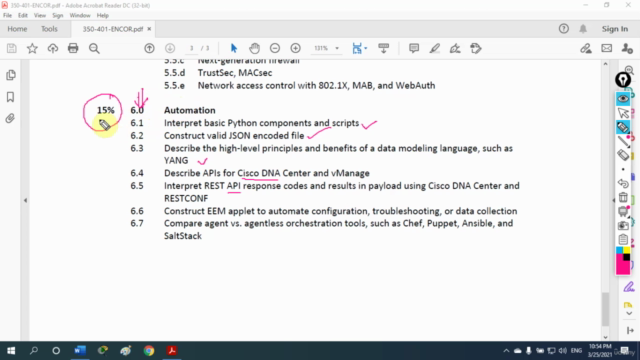Select the annotation line pen tool
This screenshot has width=640, height=360.
[623, 141]
